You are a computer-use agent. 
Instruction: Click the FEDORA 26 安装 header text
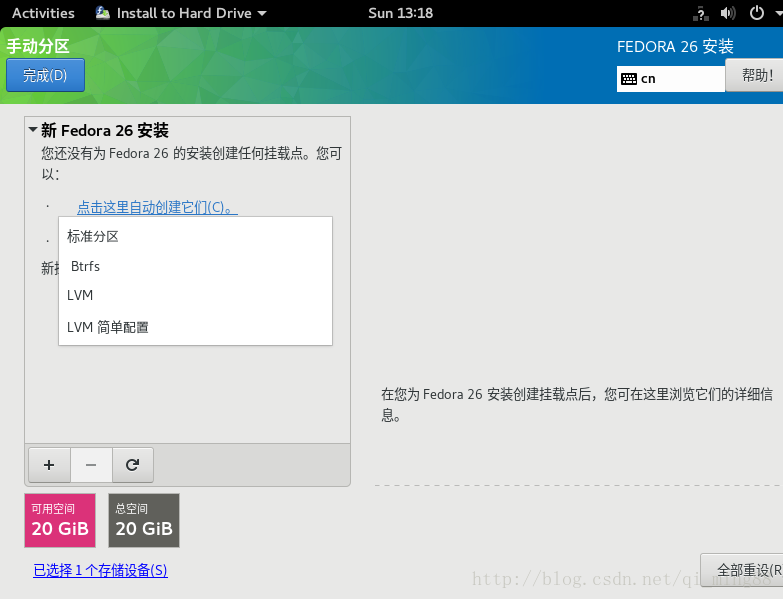[675, 46]
